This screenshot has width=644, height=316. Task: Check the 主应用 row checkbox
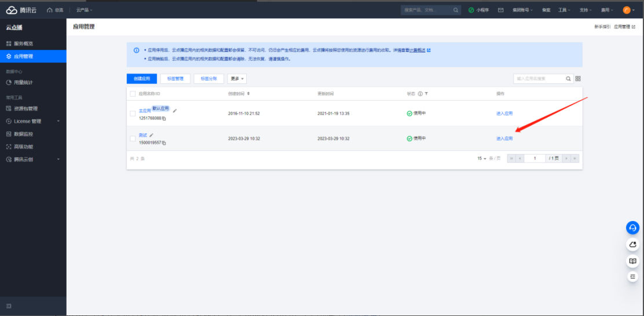point(133,113)
